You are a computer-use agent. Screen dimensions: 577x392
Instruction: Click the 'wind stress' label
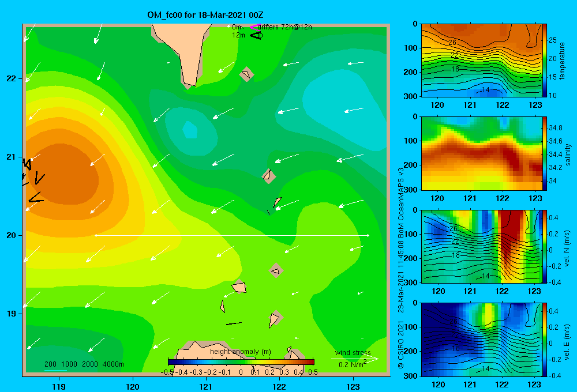click(x=353, y=352)
